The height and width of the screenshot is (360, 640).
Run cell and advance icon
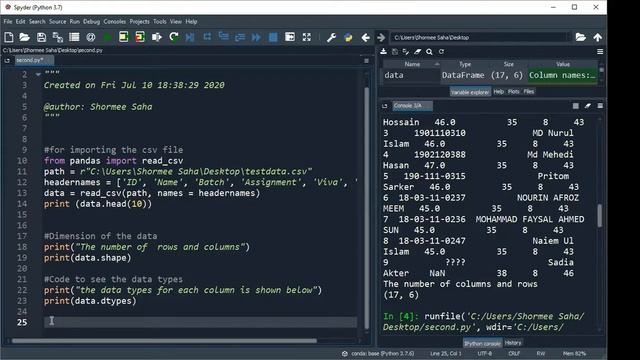click(140, 38)
